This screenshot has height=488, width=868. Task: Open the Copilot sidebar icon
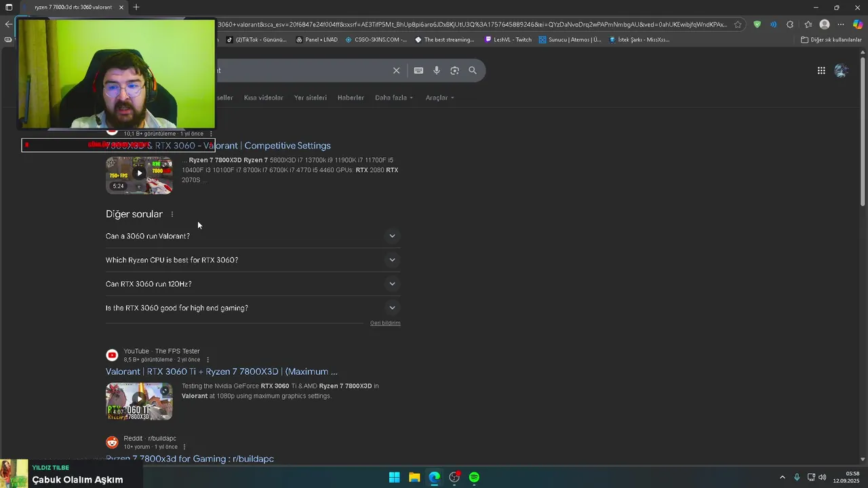tap(858, 24)
